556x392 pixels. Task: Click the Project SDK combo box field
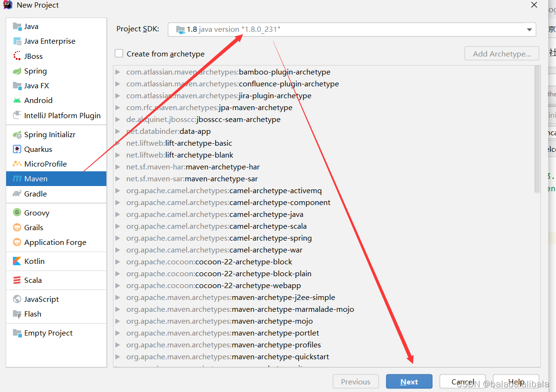[352, 30]
